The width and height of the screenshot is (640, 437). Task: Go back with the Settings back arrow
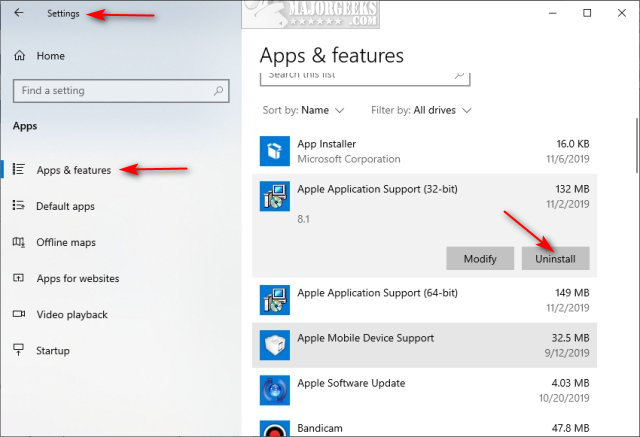point(19,13)
